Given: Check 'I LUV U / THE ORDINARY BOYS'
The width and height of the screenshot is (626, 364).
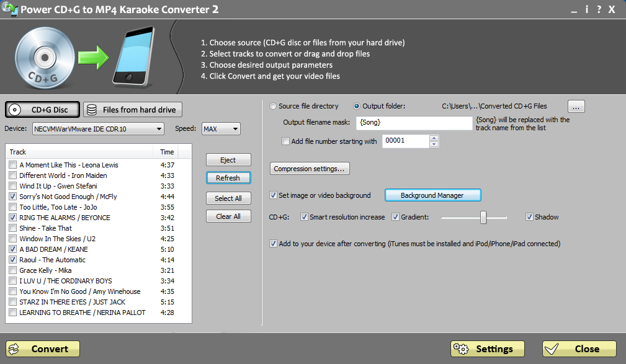Looking at the screenshot, I should point(13,281).
